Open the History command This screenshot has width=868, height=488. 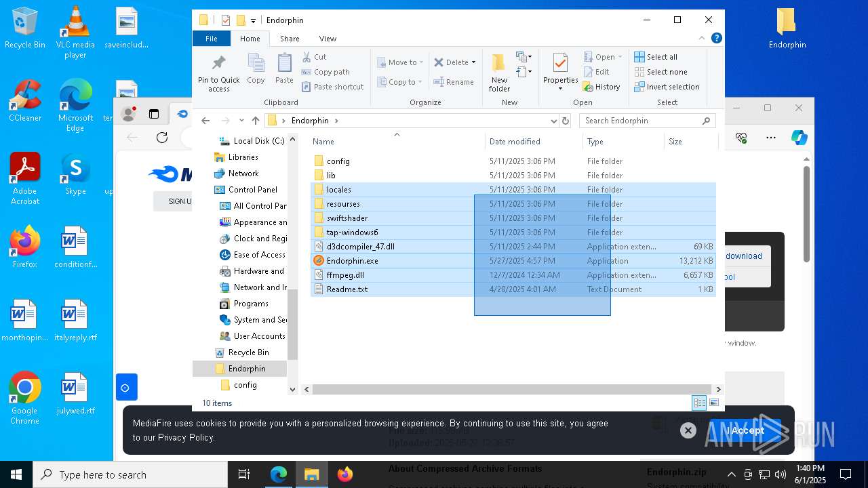(x=601, y=87)
